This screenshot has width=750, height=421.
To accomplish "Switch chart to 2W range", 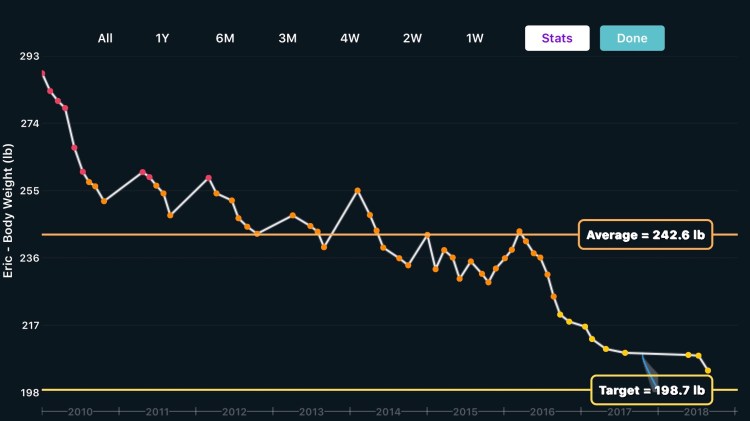I will click(412, 38).
